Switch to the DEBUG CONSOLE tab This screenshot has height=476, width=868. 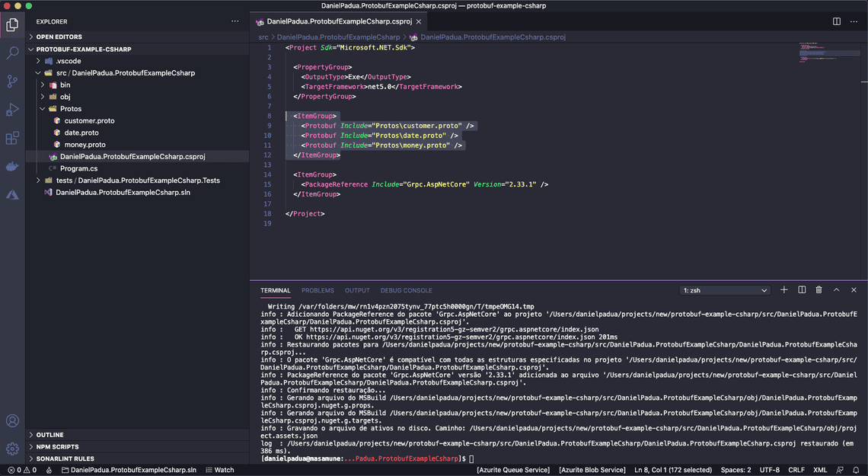pyautogui.click(x=406, y=290)
